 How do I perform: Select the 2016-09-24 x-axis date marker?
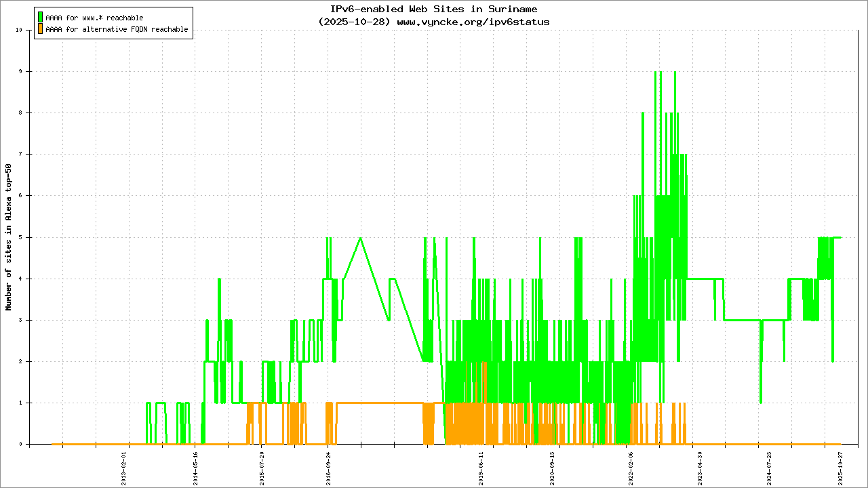pos(328,468)
